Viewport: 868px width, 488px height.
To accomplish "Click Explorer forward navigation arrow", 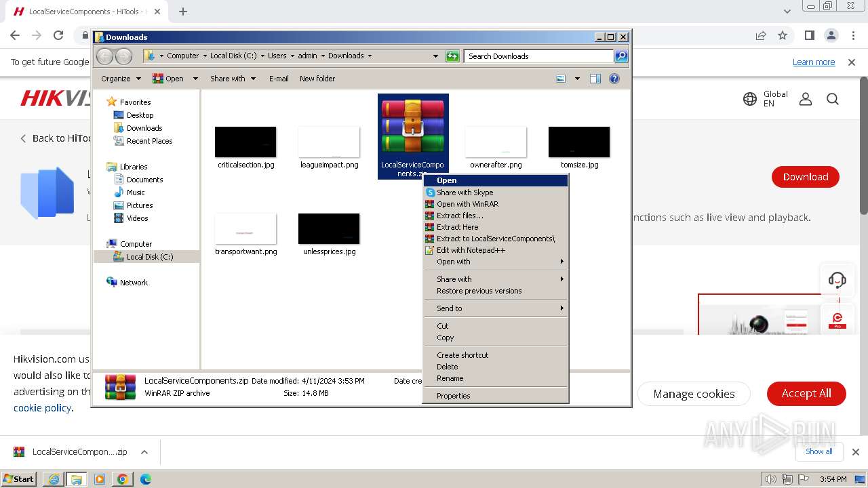I will (123, 56).
